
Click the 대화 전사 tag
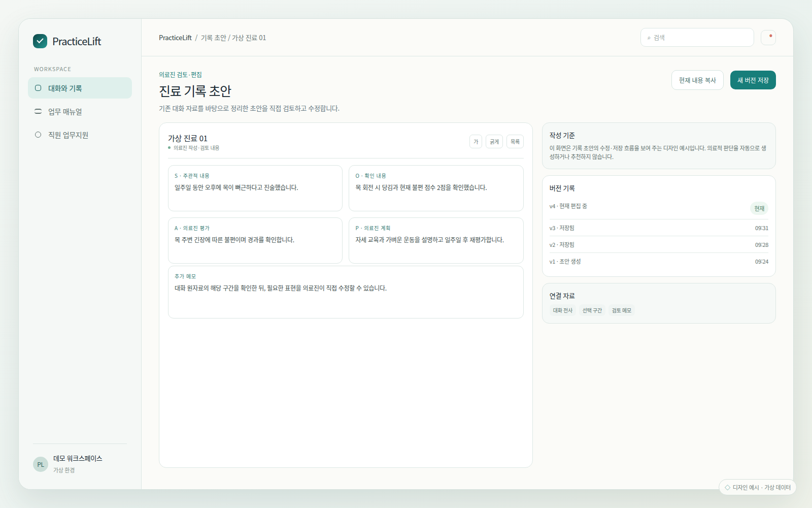[563, 310]
